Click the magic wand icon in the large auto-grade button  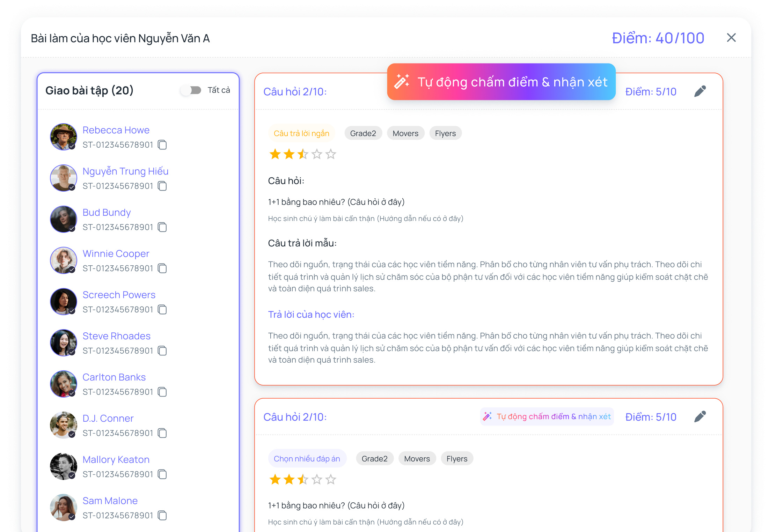[402, 82]
